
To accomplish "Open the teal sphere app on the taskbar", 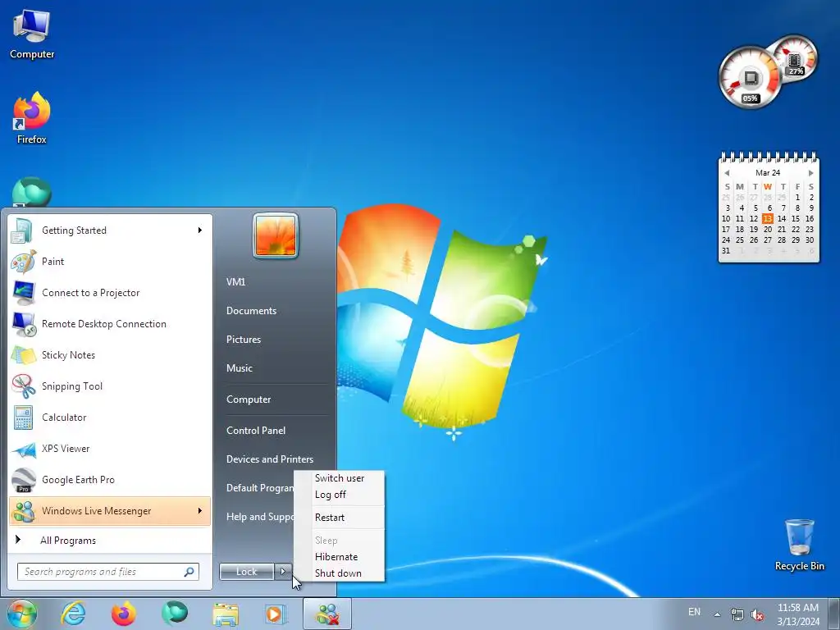I will point(175,614).
